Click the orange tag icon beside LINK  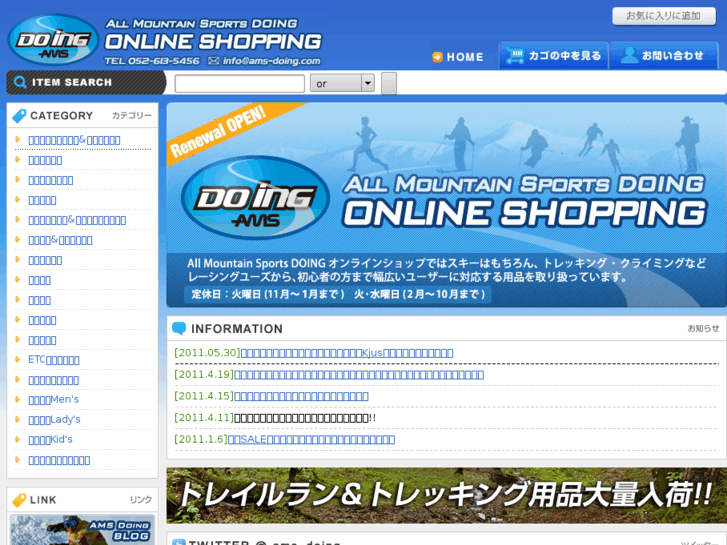point(19,500)
